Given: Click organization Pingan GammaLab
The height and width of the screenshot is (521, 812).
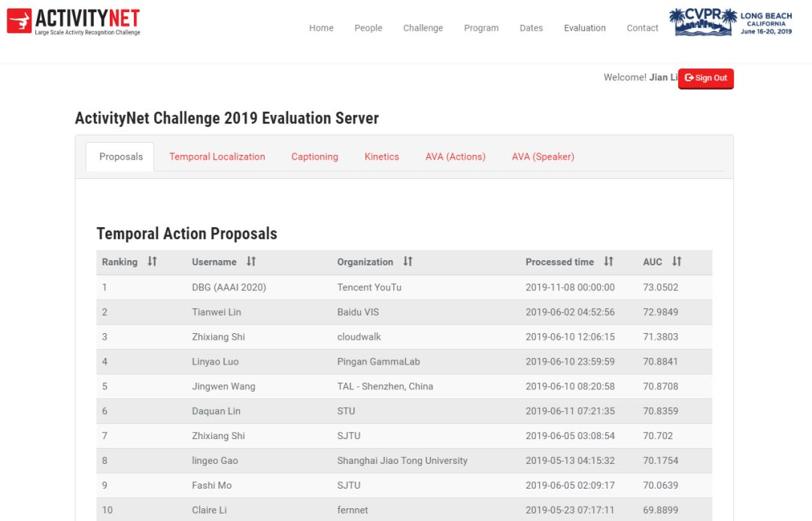Looking at the screenshot, I should tap(378, 362).
